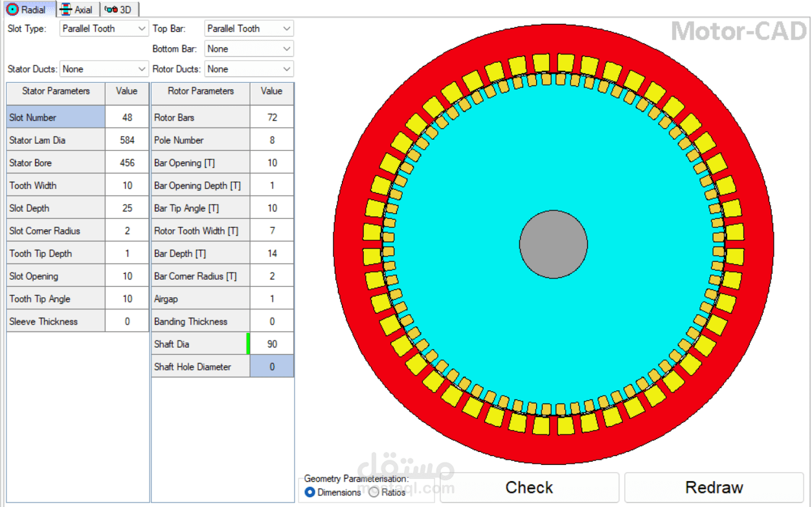The image size is (812, 507).
Task: Select the Dimensions radio button
Action: point(332,492)
